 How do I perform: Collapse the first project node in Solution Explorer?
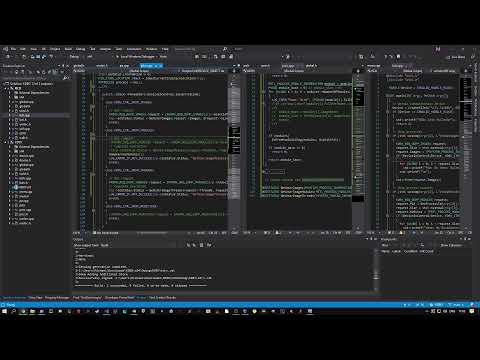point(6,88)
